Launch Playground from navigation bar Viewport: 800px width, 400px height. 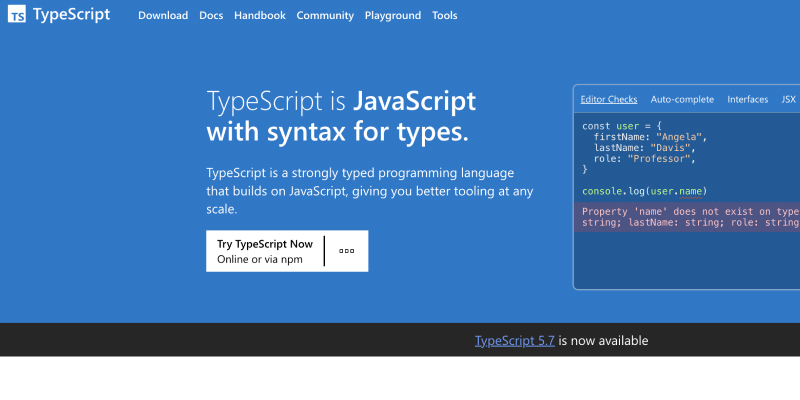pyautogui.click(x=393, y=15)
